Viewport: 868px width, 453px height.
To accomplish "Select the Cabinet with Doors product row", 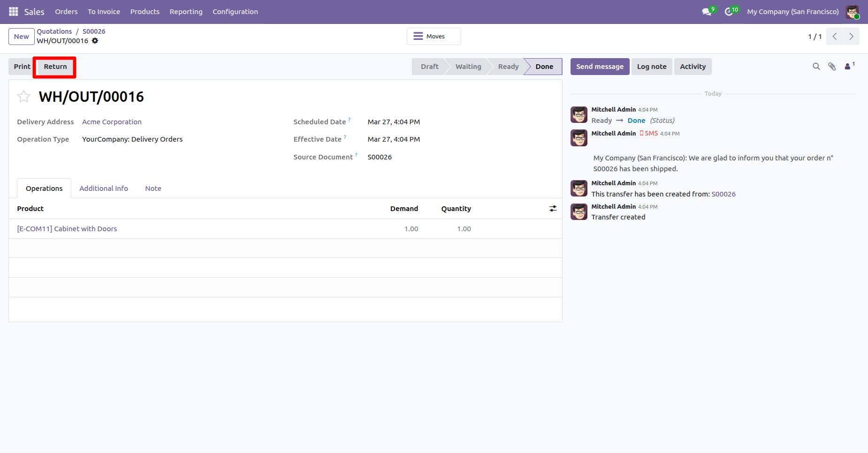I will click(285, 229).
